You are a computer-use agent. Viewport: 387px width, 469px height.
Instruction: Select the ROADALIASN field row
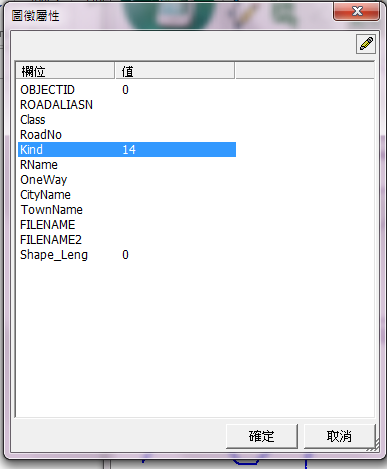coord(127,105)
